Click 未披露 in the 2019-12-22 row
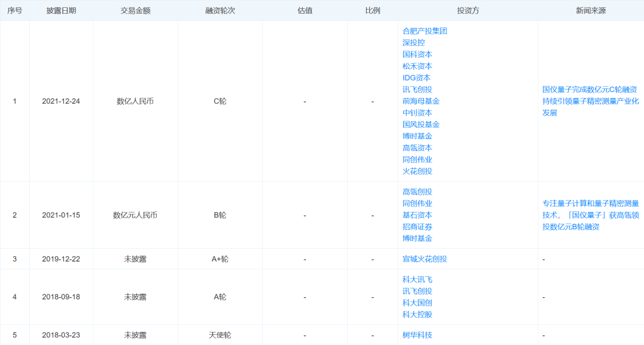 (x=135, y=259)
